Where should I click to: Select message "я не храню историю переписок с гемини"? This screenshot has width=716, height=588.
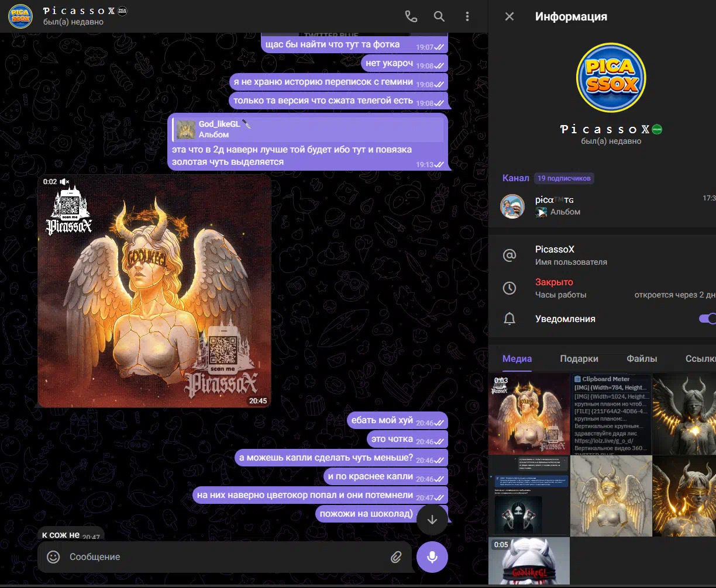[x=339, y=82]
